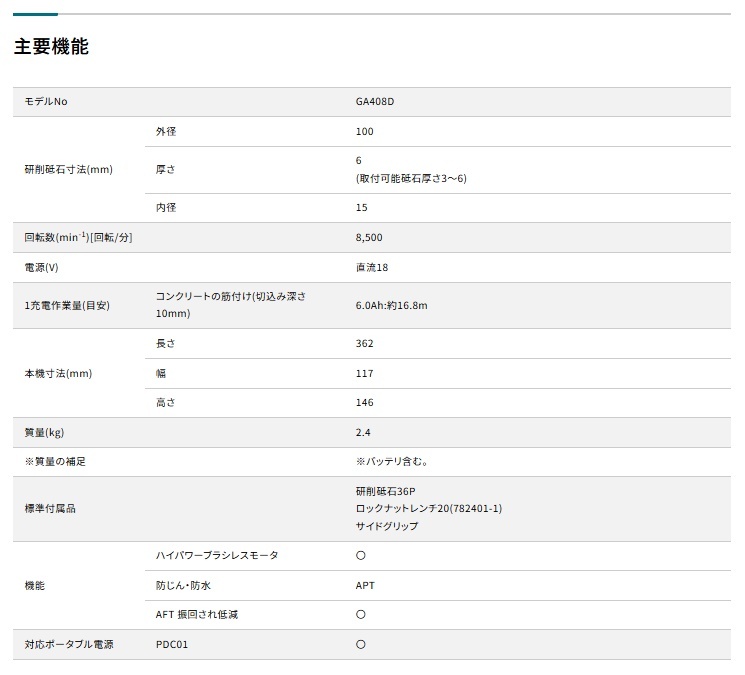Click the 機能 row header

(35, 586)
